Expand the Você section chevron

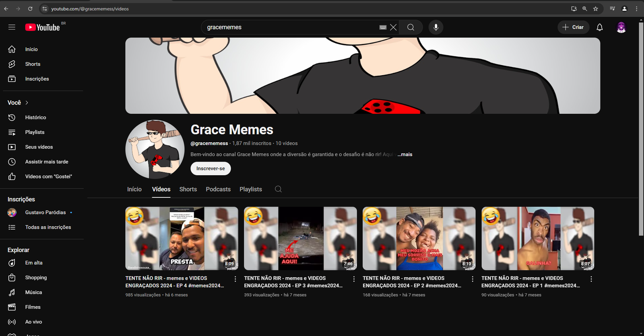(x=27, y=102)
